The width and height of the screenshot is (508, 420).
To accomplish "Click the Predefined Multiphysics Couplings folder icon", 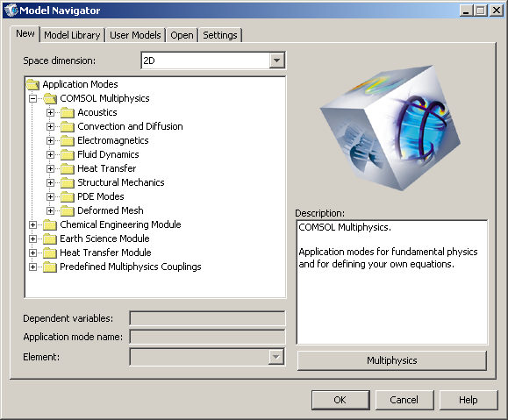I will pos(50,267).
